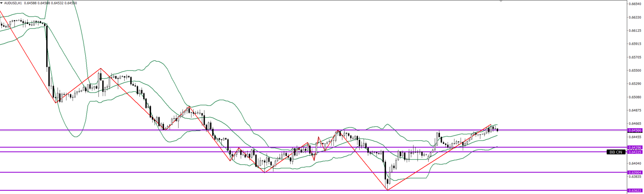Screen dimensions: 644x194
Task: Select the 0.64296 purple price label
Action: pos(635,148)
